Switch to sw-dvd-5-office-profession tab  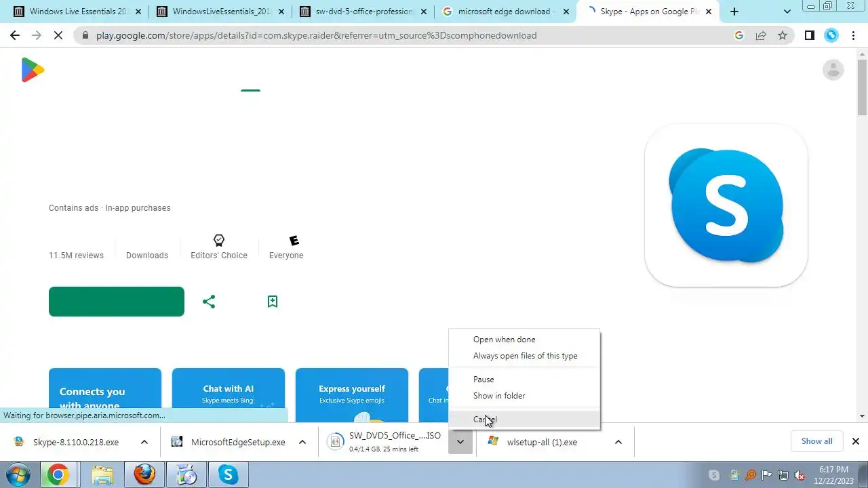click(x=363, y=12)
